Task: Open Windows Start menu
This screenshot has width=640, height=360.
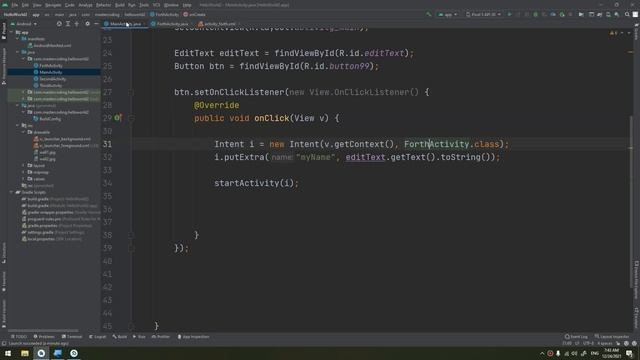Action: tap(8, 353)
